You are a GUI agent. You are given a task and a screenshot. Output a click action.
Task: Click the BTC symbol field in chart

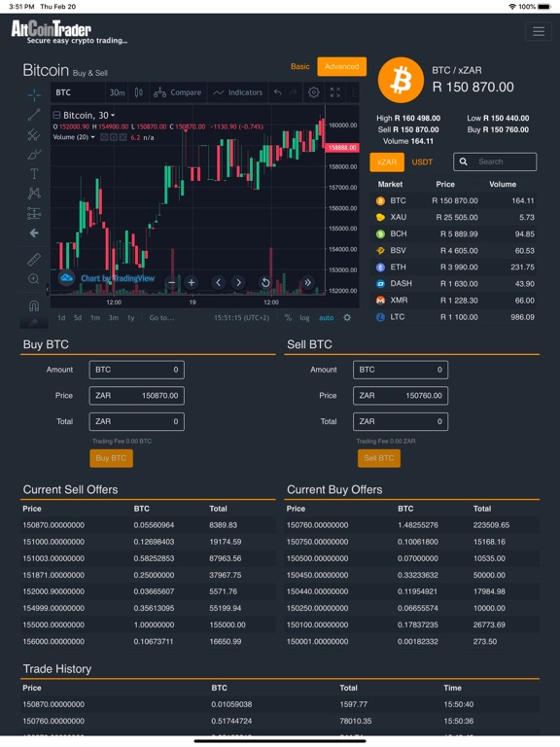click(78, 92)
